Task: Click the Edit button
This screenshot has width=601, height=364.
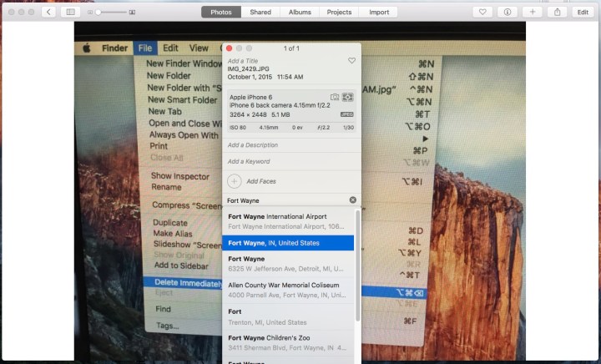Action: [x=583, y=12]
